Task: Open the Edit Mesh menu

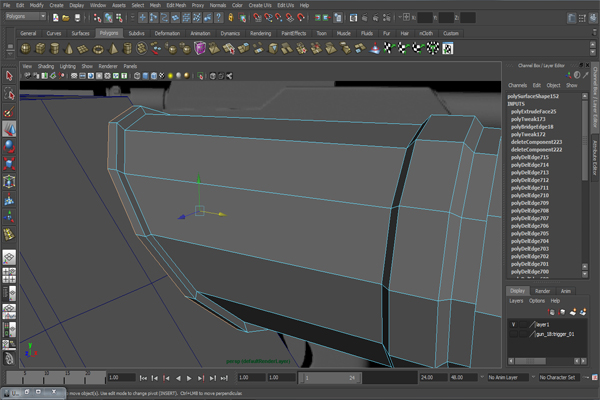Action: point(176,5)
